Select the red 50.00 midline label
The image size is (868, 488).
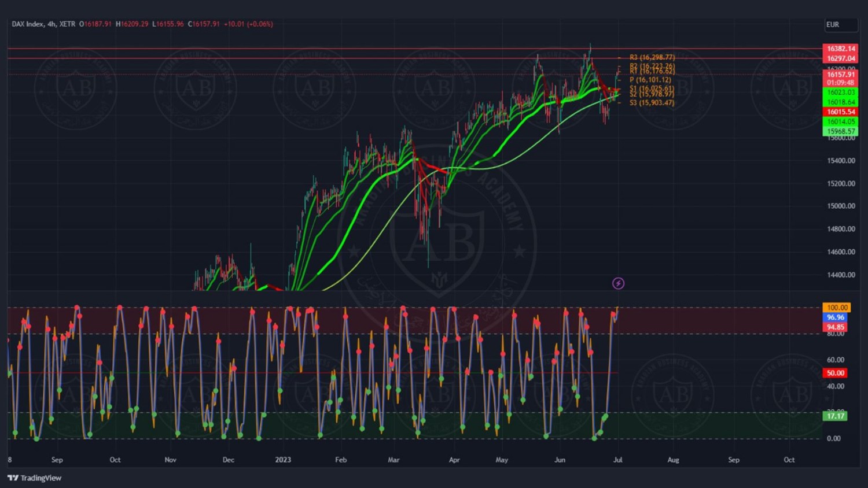click(835, 373)
